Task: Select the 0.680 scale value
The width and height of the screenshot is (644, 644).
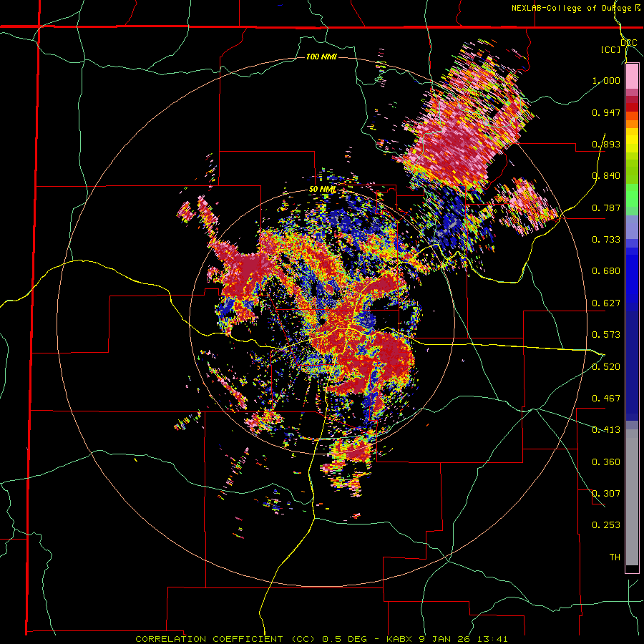Action: tap(606, 271)
